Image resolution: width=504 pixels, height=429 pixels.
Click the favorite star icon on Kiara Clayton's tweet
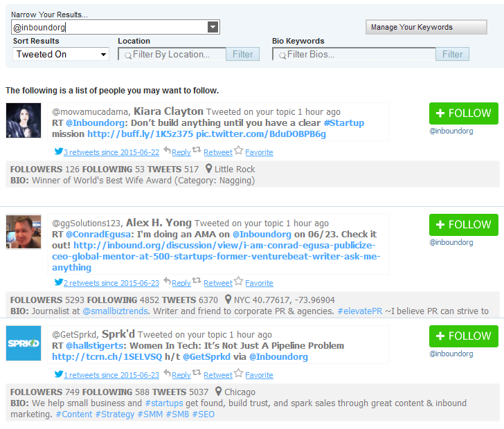tap(238, 151)
